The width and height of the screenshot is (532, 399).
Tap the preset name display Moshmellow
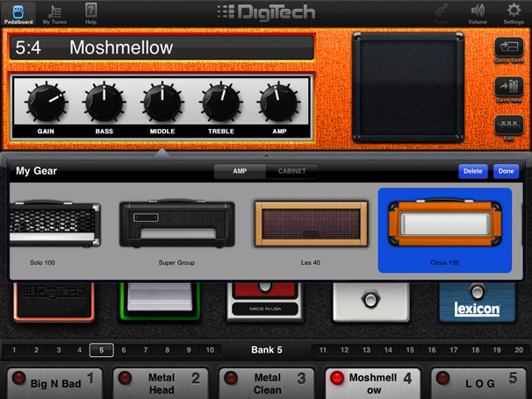(x=162, y=47)
